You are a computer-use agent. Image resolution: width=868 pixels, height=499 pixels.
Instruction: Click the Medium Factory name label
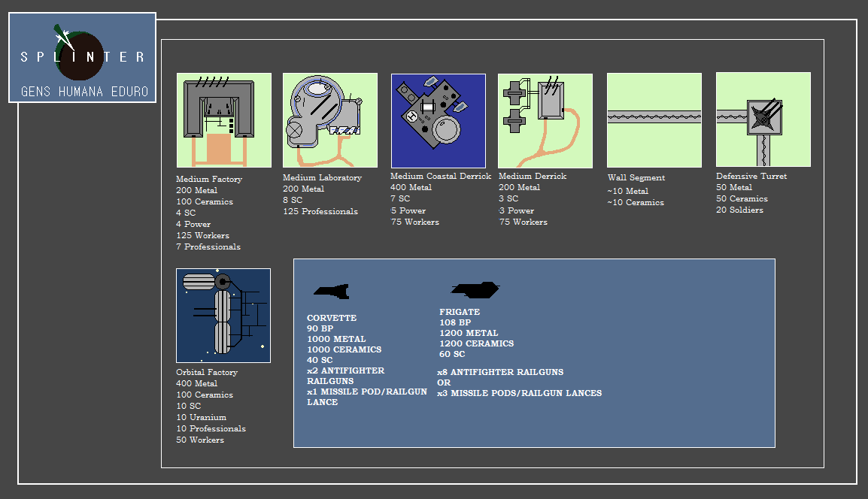click(209, 180)
